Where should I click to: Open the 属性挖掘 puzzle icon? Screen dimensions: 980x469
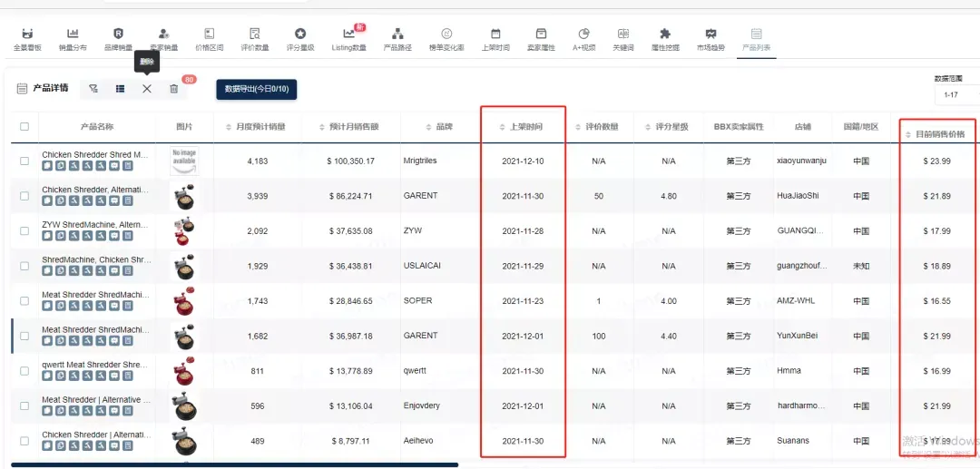[x=665, y=34]
